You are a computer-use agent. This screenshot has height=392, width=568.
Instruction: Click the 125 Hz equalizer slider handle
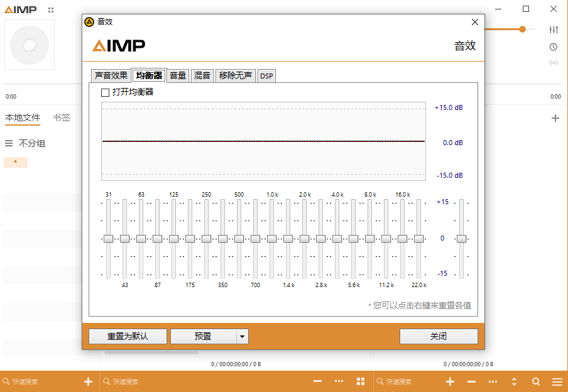coord(173,238)
